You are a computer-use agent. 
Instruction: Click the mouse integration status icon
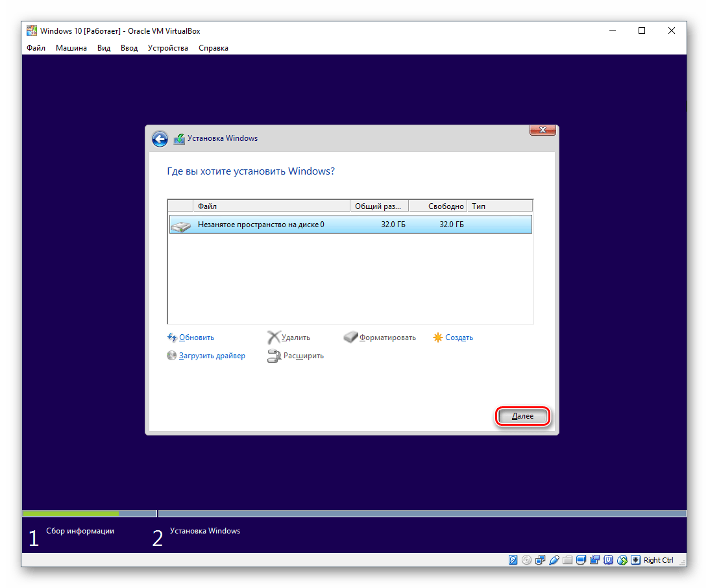622,560
